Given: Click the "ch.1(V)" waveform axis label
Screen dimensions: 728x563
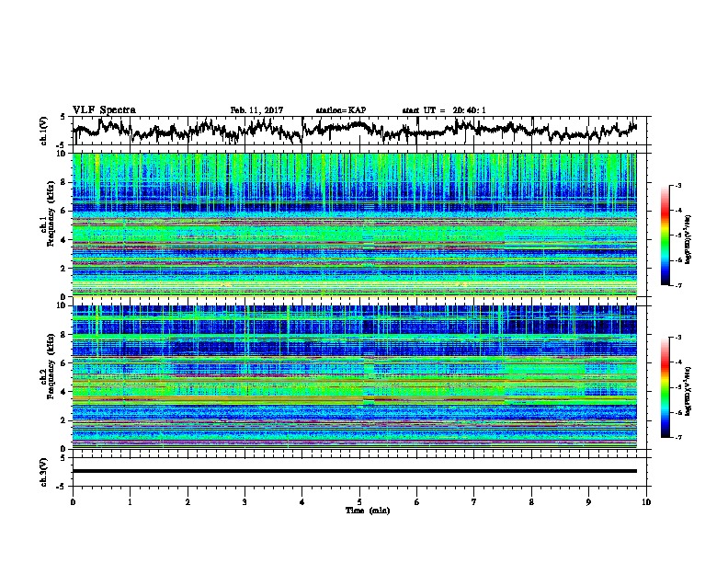Looking at the screenshot, I should click(44, 131).
